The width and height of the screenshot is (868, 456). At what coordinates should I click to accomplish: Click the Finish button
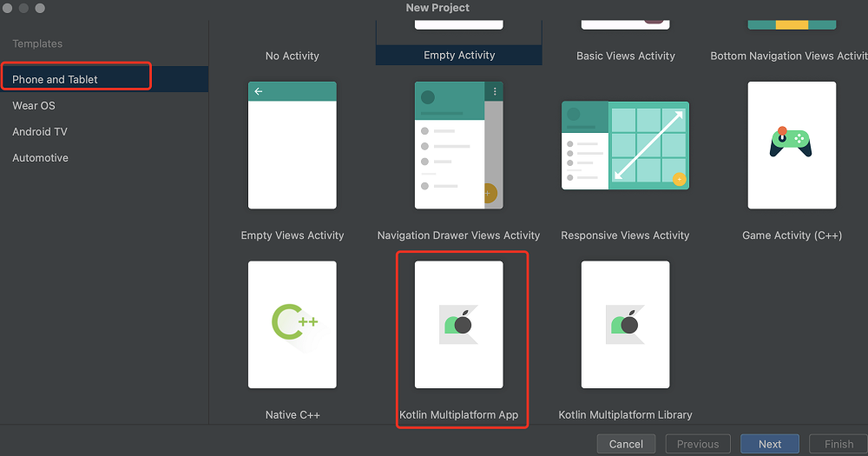838,444
